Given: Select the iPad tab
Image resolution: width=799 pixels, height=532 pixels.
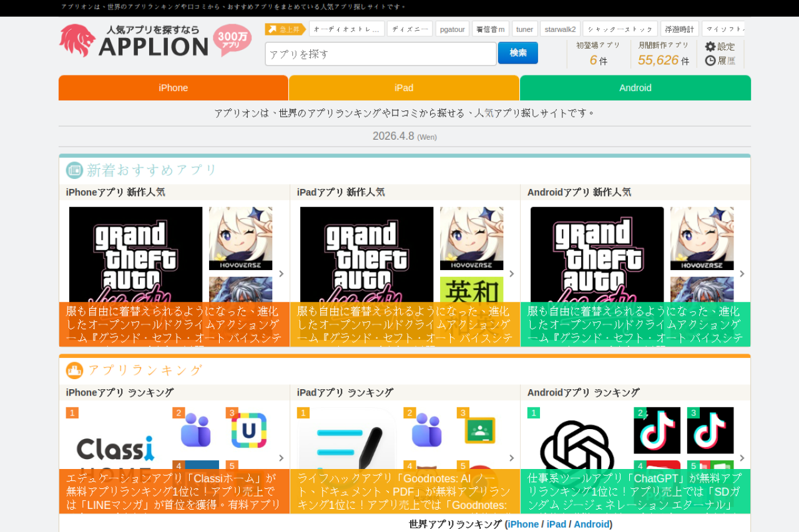Looking at the screenshot, I should 404,88.
